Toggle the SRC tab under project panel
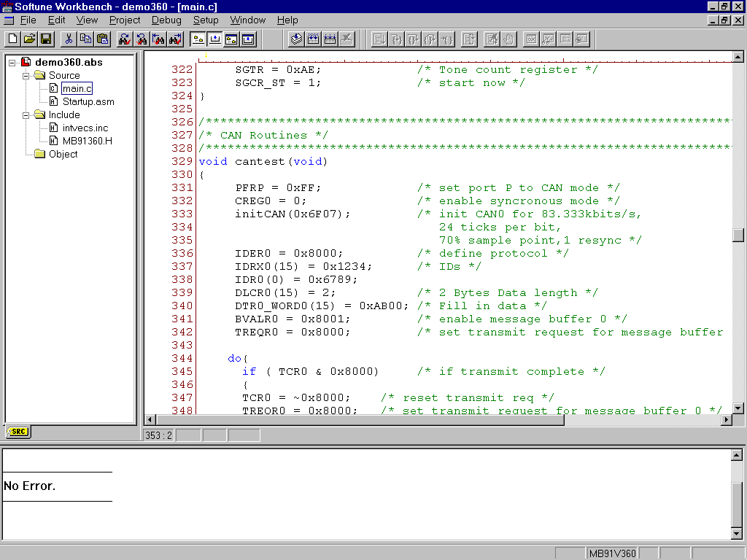 point(18,432)
